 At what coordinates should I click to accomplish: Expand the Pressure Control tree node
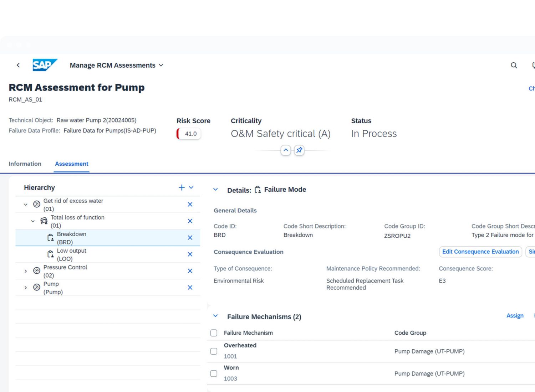pos(26,271)
